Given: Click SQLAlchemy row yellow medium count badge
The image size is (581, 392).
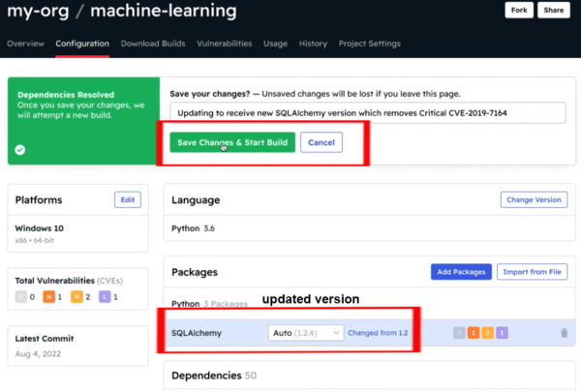Looking at the screenshot, I should pyautogui.click(x=488, y=333).
